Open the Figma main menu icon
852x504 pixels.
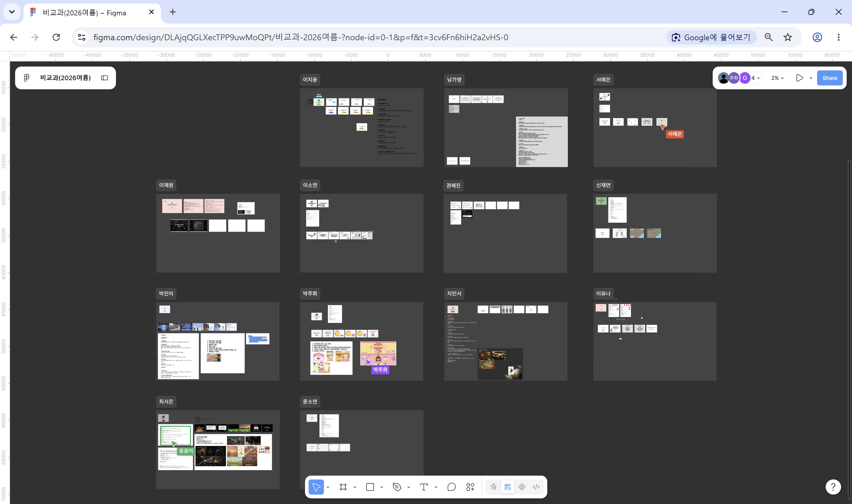pyautogui.click(x=27, y=78)
